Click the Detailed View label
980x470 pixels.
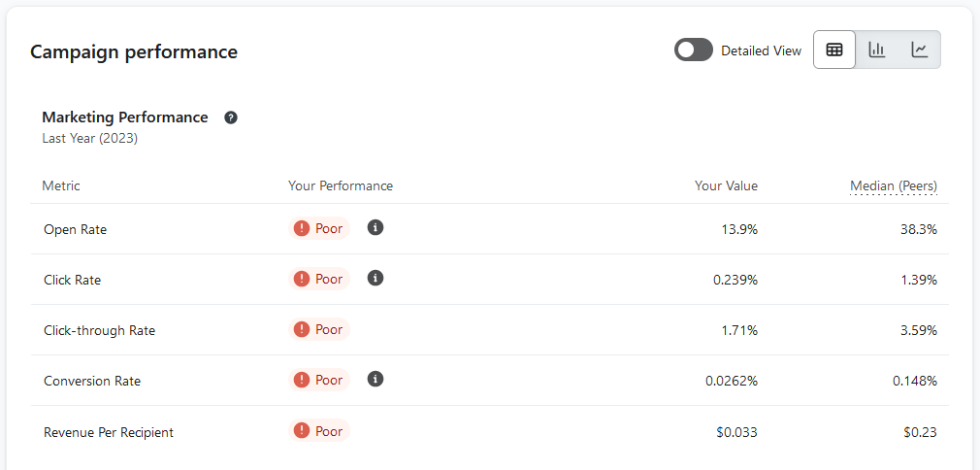click(x=762, y=51)
